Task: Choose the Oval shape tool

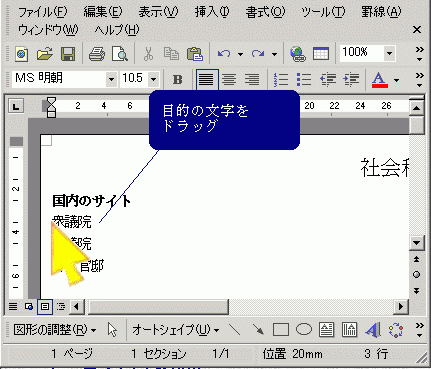Action: pyautogui.click(x=304, y=330)
